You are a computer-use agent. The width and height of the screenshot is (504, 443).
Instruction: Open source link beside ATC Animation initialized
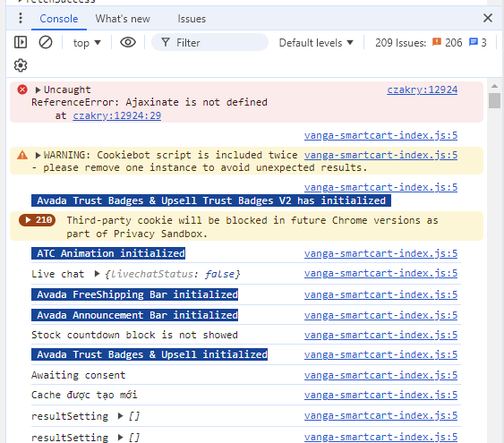coord(380,253)
